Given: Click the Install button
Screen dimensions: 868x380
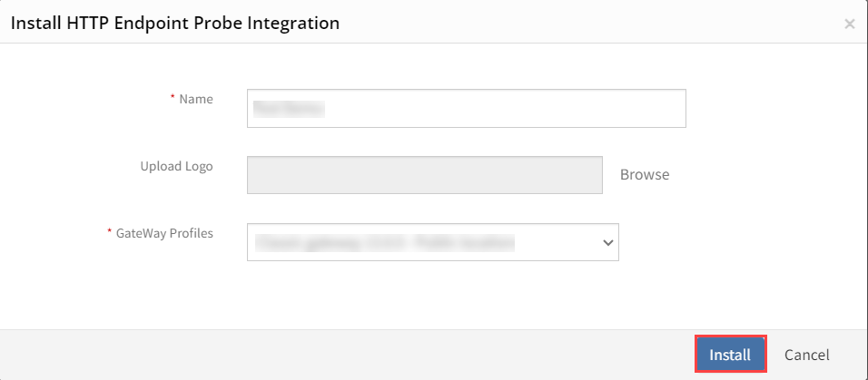Looking at the screenshot, I should (x=730, y=355).
